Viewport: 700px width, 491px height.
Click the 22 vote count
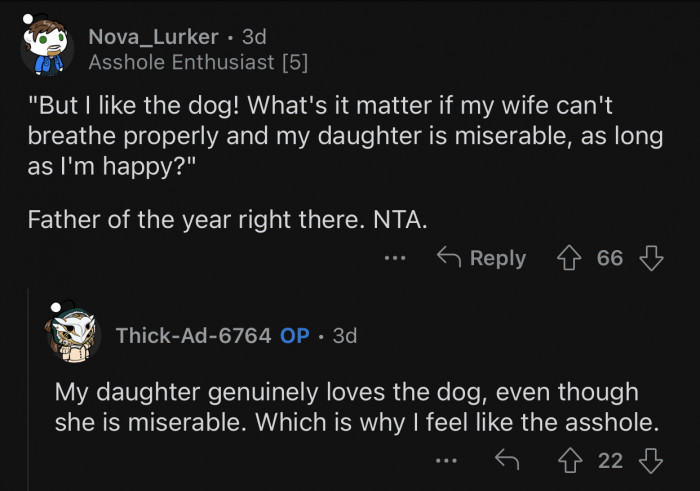610,460
